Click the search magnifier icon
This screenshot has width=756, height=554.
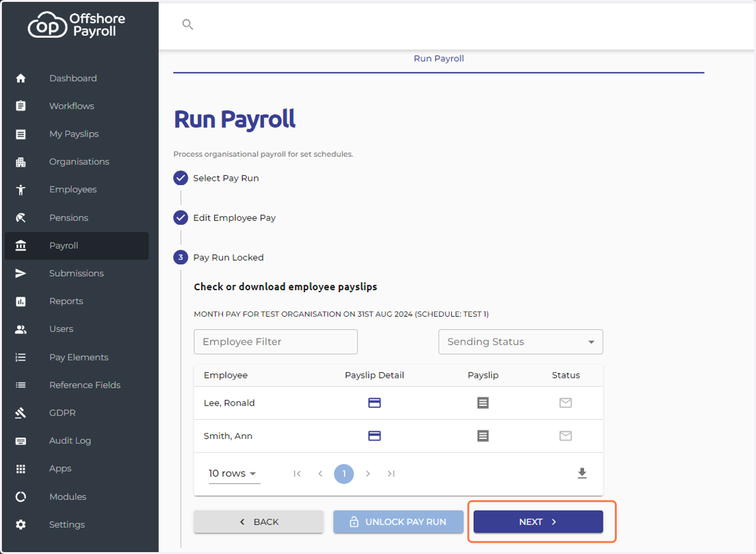point(187,25)
